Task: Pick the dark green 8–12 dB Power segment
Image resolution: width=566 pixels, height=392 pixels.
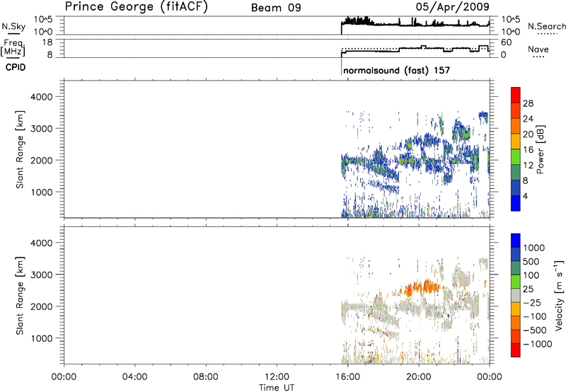Action: click(516, 173)
